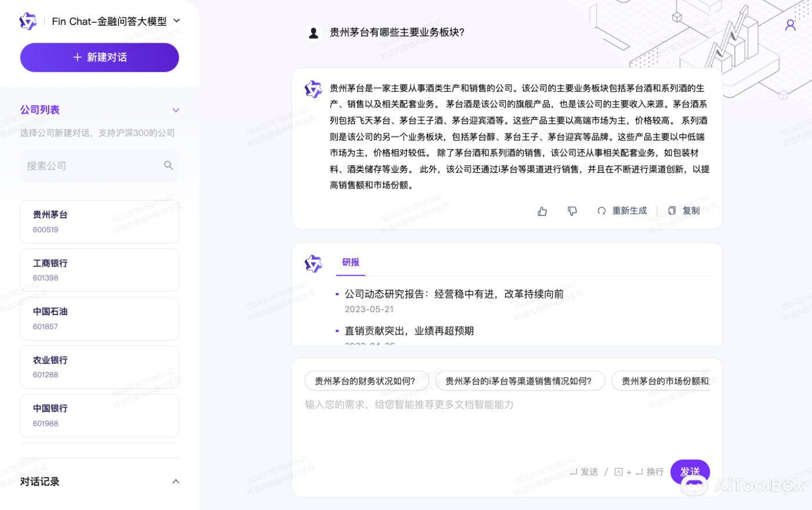The width and height of the screenshot is (812, 510).
Task: Click the user avatar beside the question bubble
Action: click(x=313, y=32)
